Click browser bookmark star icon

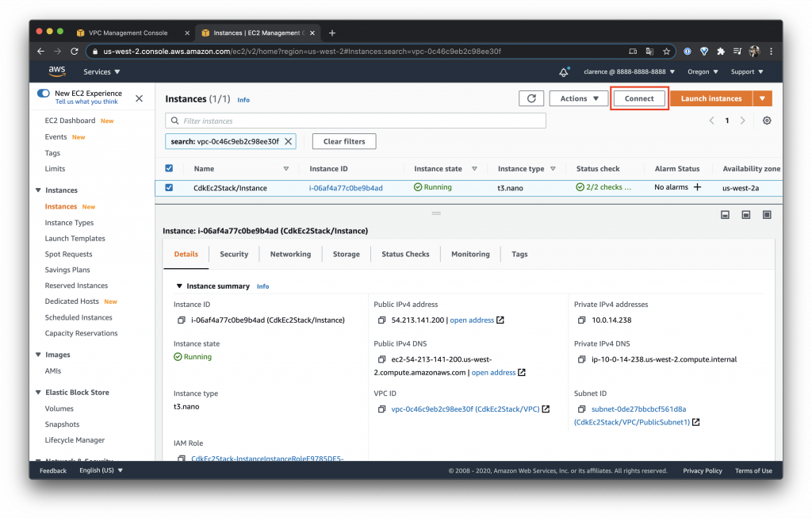click(x=666, y=52)
